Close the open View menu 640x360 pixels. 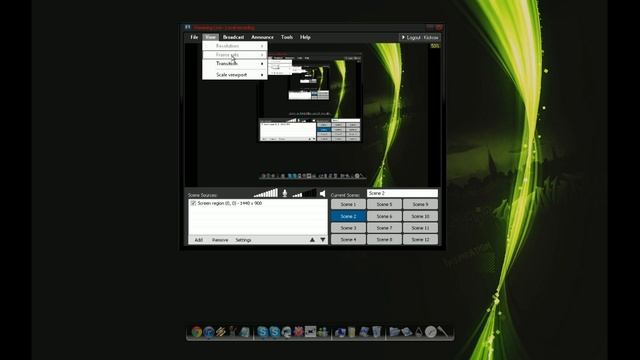coord(211,37)
